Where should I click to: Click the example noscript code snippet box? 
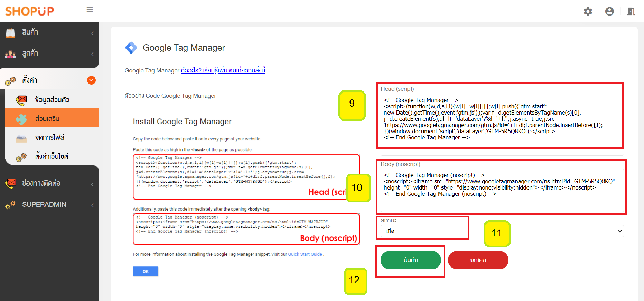click(246, 229)
